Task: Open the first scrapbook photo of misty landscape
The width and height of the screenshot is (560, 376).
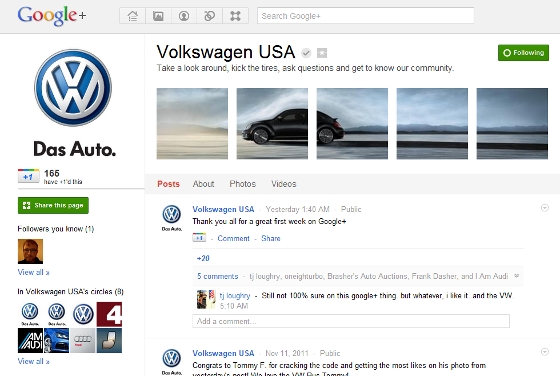Action: [x=192, y=124]
